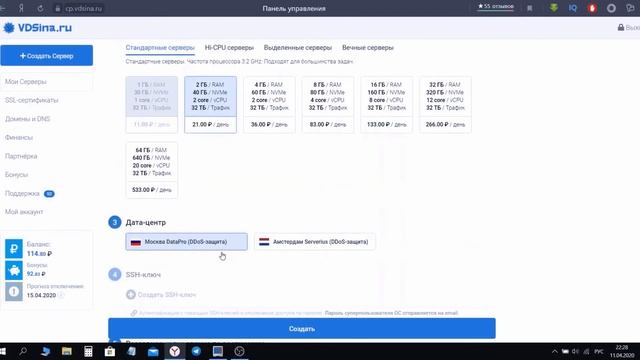The width and height of the screenshot is (640, 360).
Task: Open Mail app from the taskbar
Action: coord(153,351)
